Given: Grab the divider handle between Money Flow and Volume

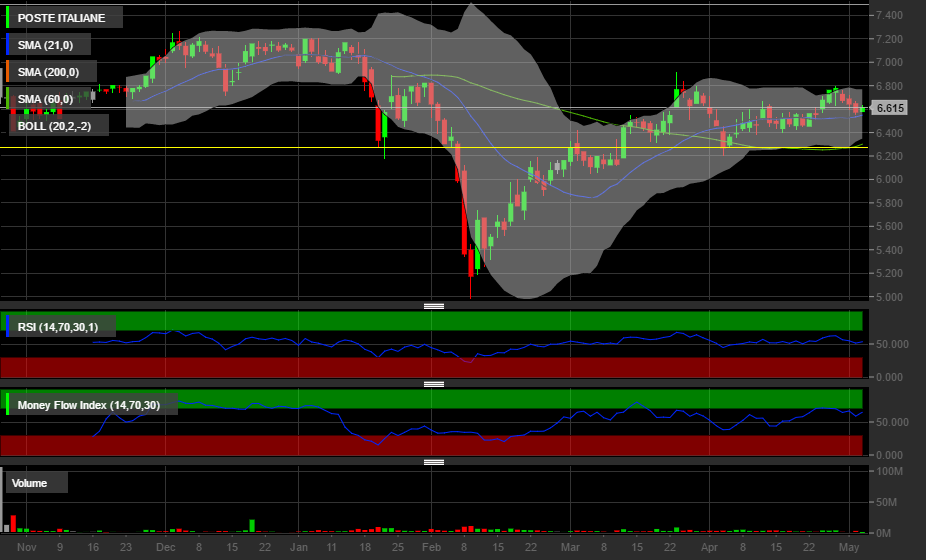Looking at the screenshot, I should point(434,462).
